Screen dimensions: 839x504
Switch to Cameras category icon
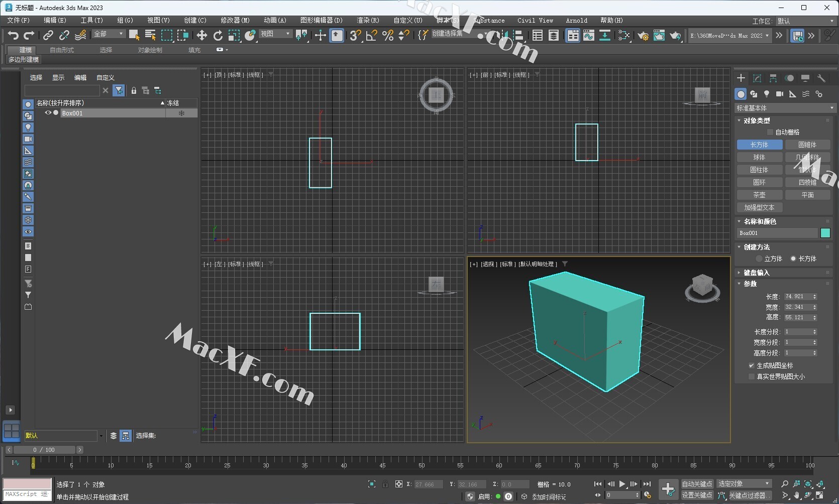780,94
